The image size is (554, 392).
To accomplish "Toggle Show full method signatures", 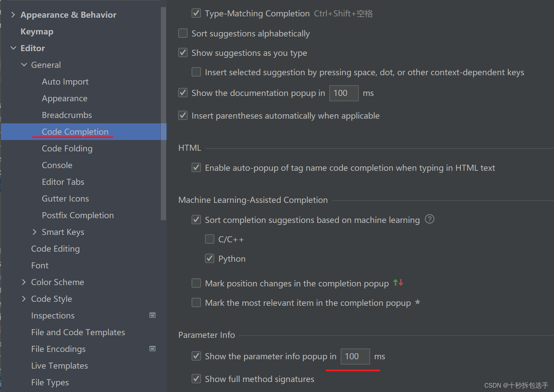I will point(196,379).
